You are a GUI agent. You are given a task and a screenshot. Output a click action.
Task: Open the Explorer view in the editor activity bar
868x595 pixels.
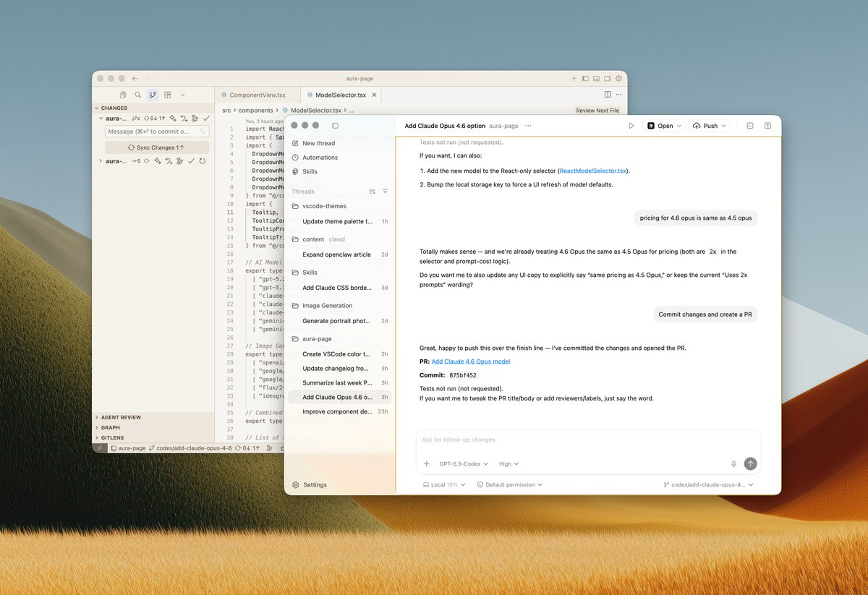124,95
